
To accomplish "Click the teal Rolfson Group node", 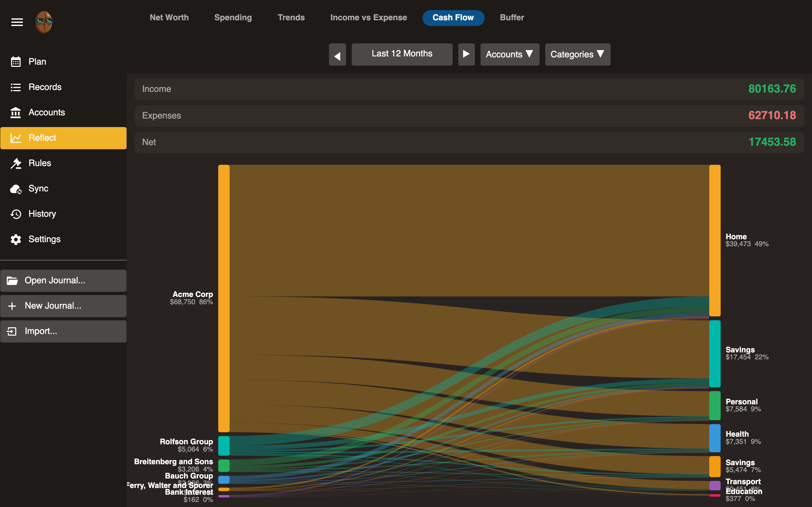I will pyautogui.click(x=224, y=445).
